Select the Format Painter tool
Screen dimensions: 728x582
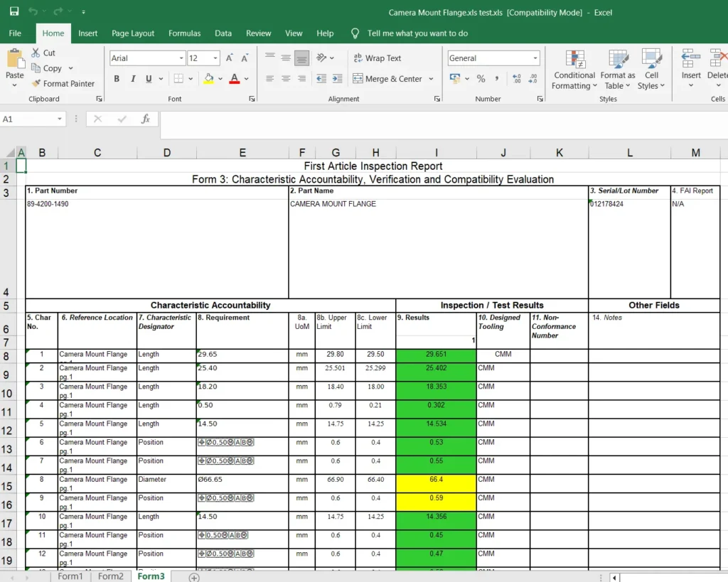[x=64, y=83]
